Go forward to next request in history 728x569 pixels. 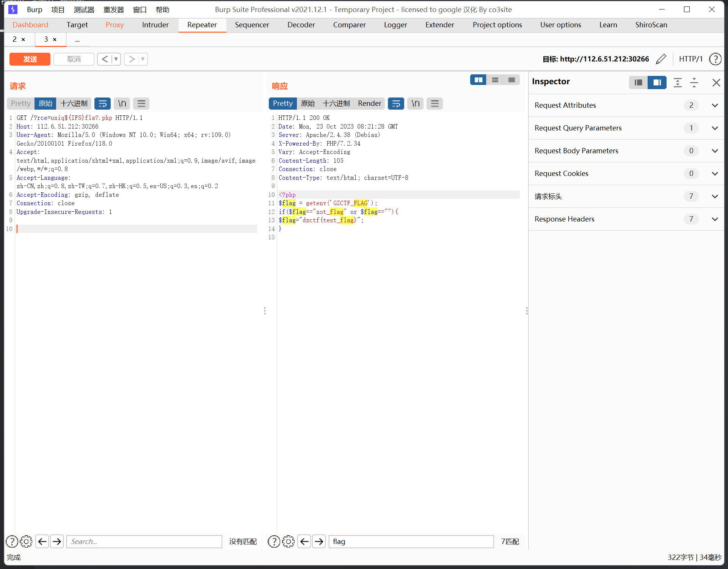point(132,59)
